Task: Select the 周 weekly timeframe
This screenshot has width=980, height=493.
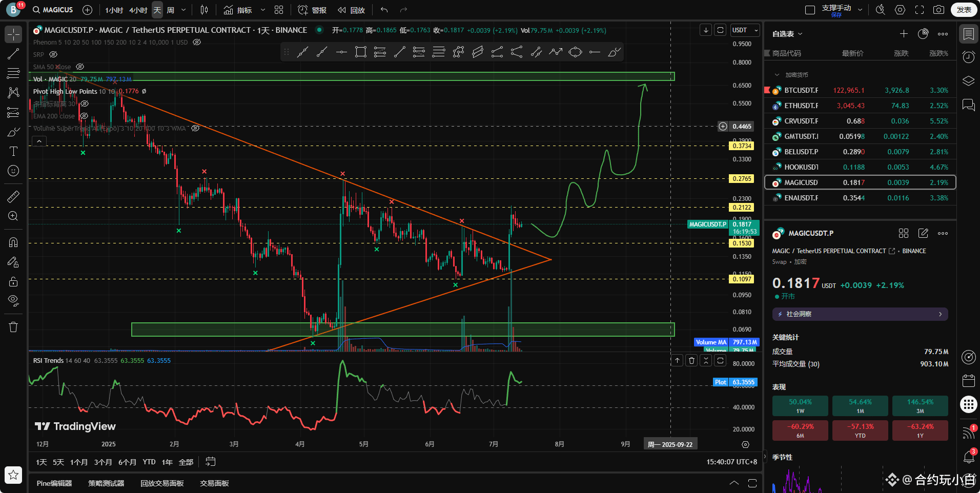Action: tap(171, 10)
